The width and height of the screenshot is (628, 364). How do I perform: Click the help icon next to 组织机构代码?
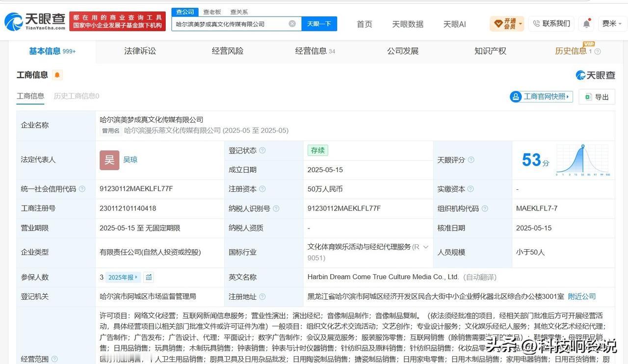click(x=485, y=208)
